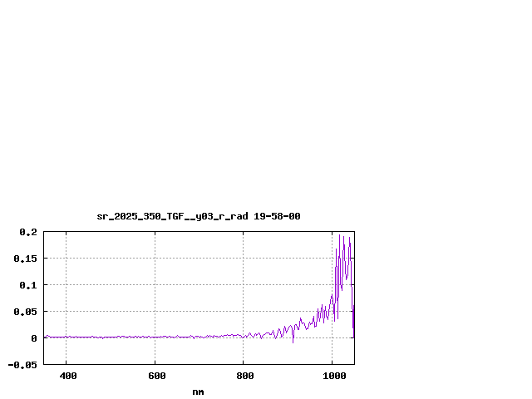Click the gridline intersection at 800 nm and 0.15

[244, 259]
